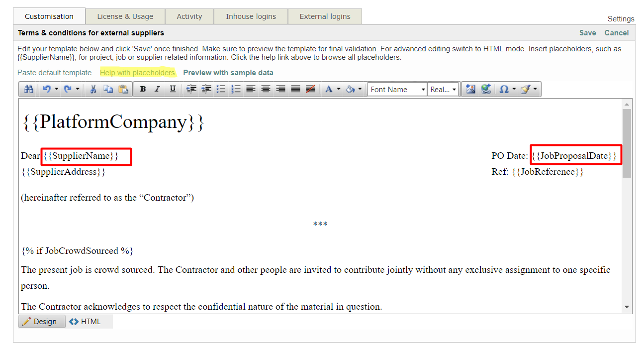Click the Paste clipboard icon

tap(123, 89)
